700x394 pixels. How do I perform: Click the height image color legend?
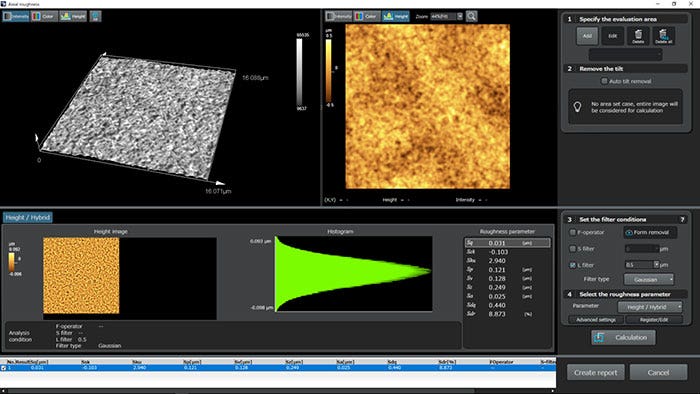point(11,262)
